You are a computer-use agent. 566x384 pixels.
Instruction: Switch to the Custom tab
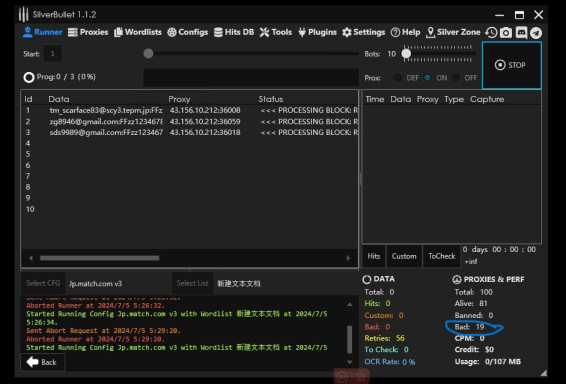pos(404,256)
